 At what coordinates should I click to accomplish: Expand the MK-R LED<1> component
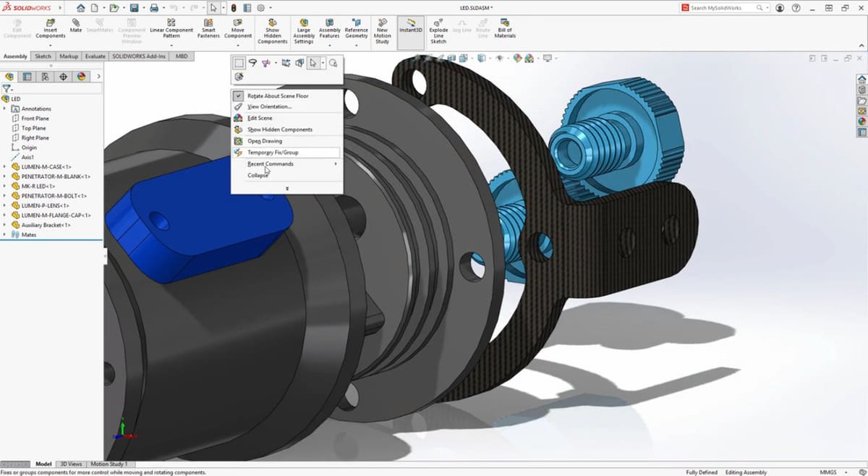click(x=5, y=186)
